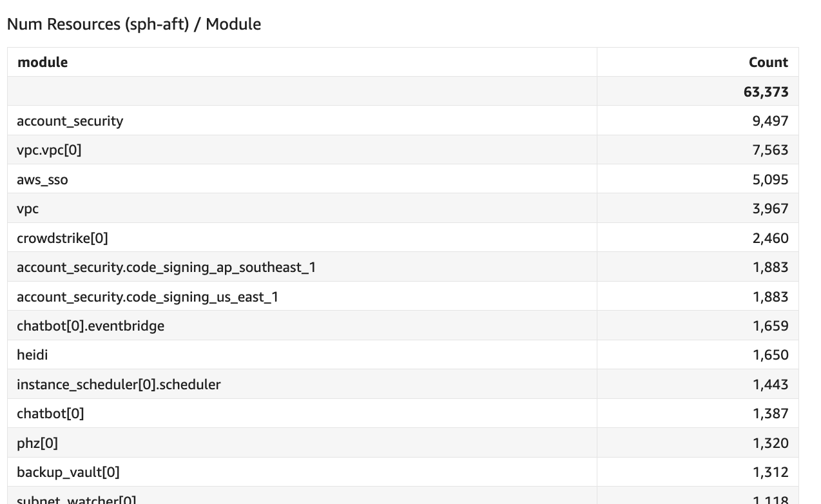Image resolution: width=821 pixels, height=504 pixels.
Task: Select the 7,563 count cell
Action: (x=770, y=150)
